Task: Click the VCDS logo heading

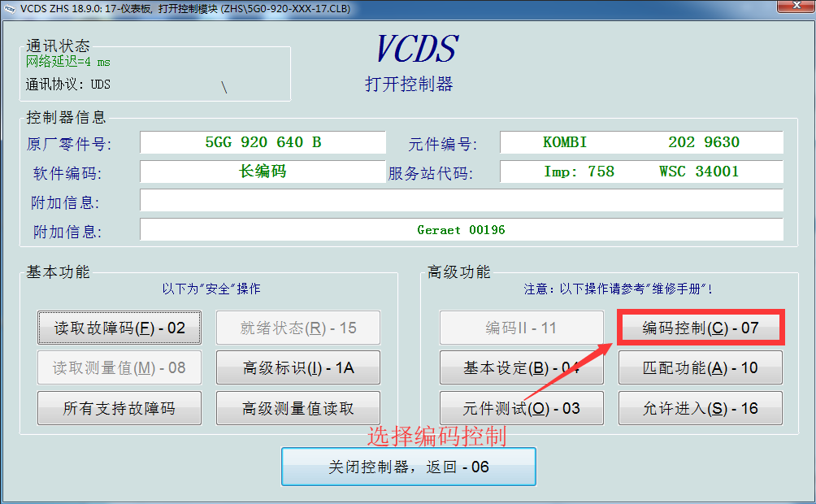Action: 417,49
